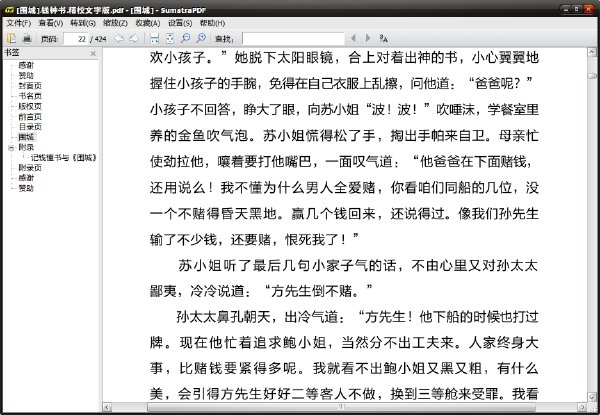
Task: Click the page number input field
Action: click(x=76, y=39)
